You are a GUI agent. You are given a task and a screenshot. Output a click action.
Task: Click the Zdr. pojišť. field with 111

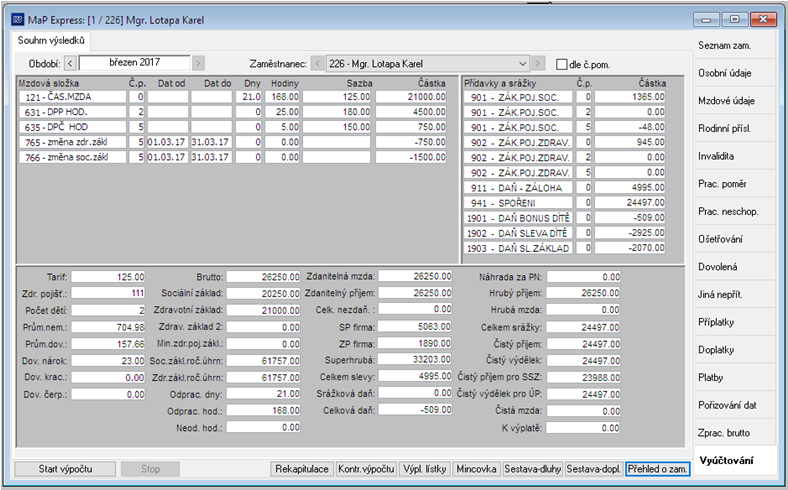[x=108, y=293]
